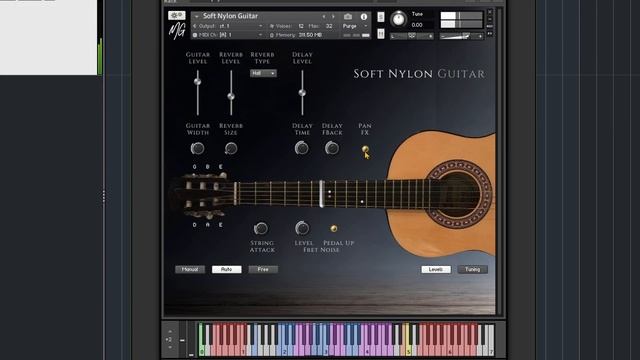The height and width of the screenshot is (360, 640).
Task: Click the keyboard octave down arrow
Action: click(x=170, y=347)
